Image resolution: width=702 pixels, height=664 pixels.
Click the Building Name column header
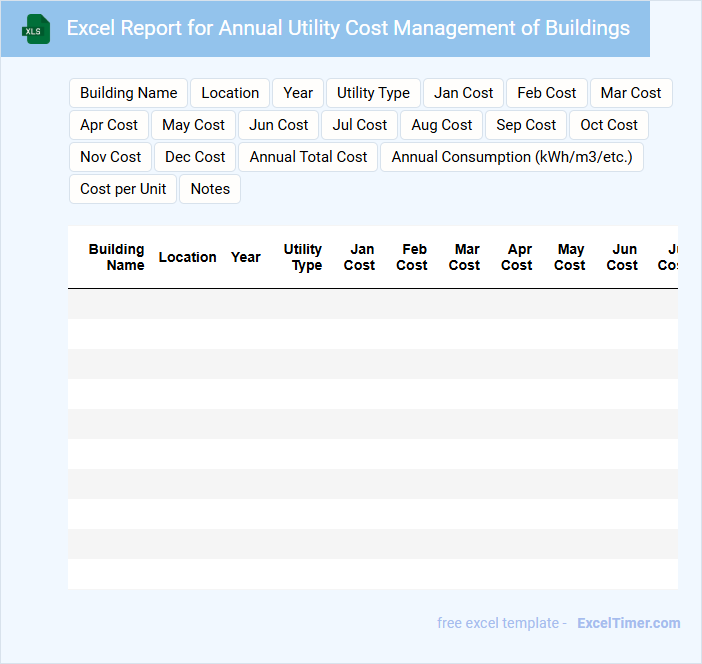tap(116, 257)
